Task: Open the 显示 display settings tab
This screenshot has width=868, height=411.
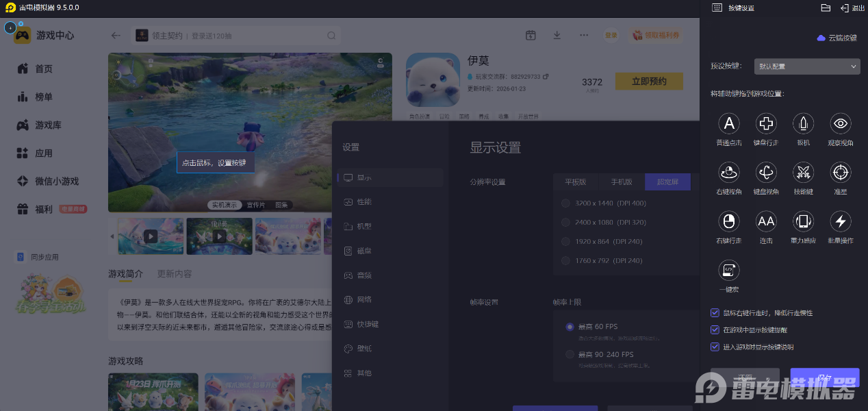Action: click(x=391, y=177)
